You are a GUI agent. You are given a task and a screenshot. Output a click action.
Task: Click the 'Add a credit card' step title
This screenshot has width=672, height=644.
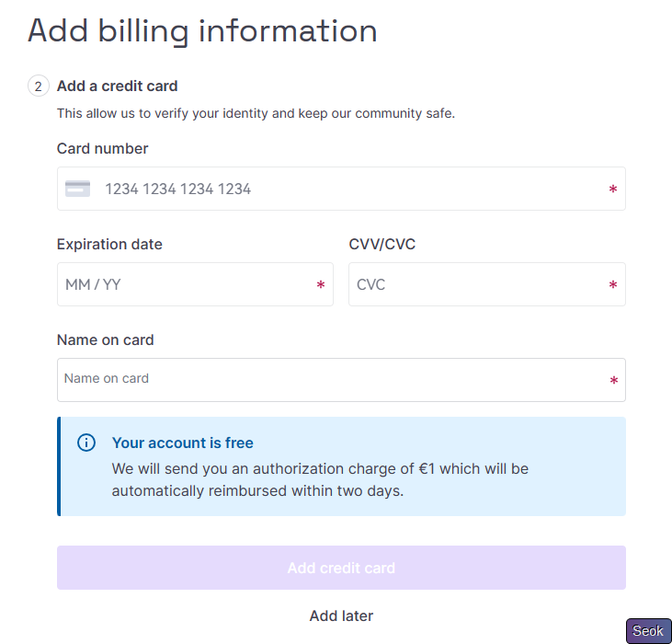[x=117, y=86]
